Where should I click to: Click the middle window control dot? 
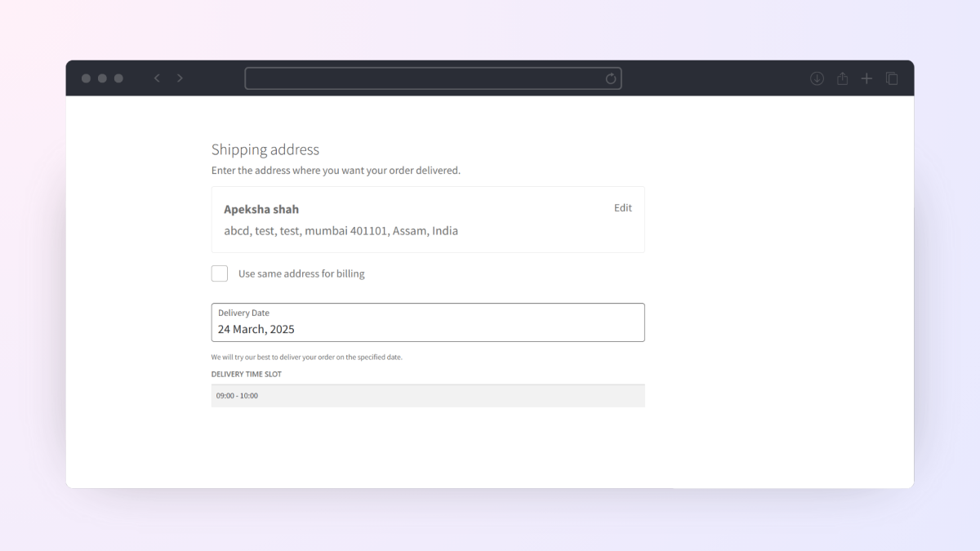click(102, 78)
